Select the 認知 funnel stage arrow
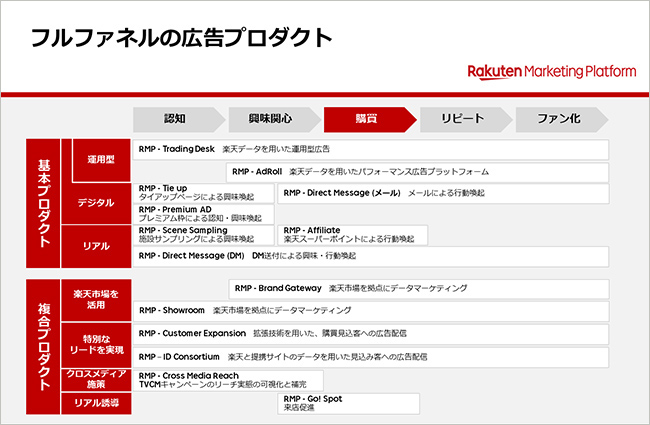Screen dimensions: 650x425 (x=179, y=119)
